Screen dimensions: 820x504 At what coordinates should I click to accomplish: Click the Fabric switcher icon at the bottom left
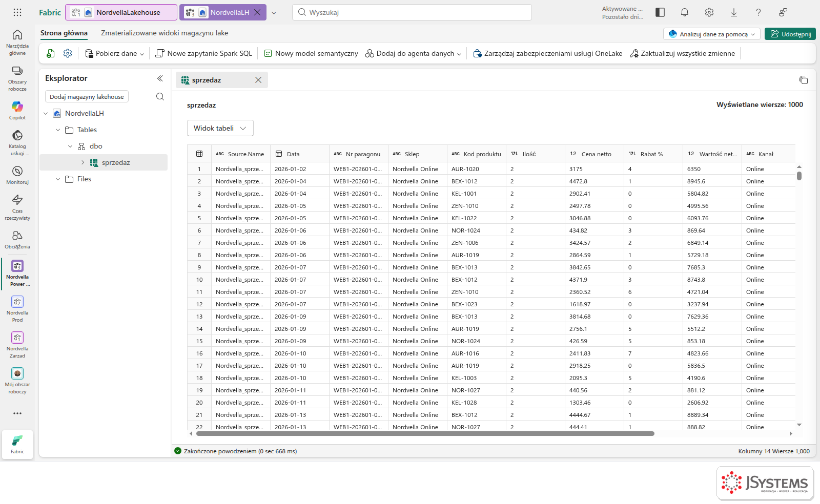click(x=17, y=444)
